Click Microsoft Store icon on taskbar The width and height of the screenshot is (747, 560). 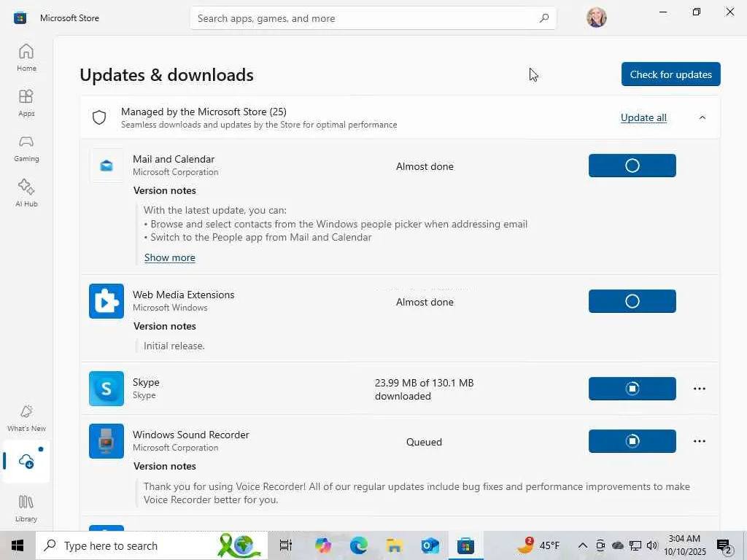tap(465, 545)
